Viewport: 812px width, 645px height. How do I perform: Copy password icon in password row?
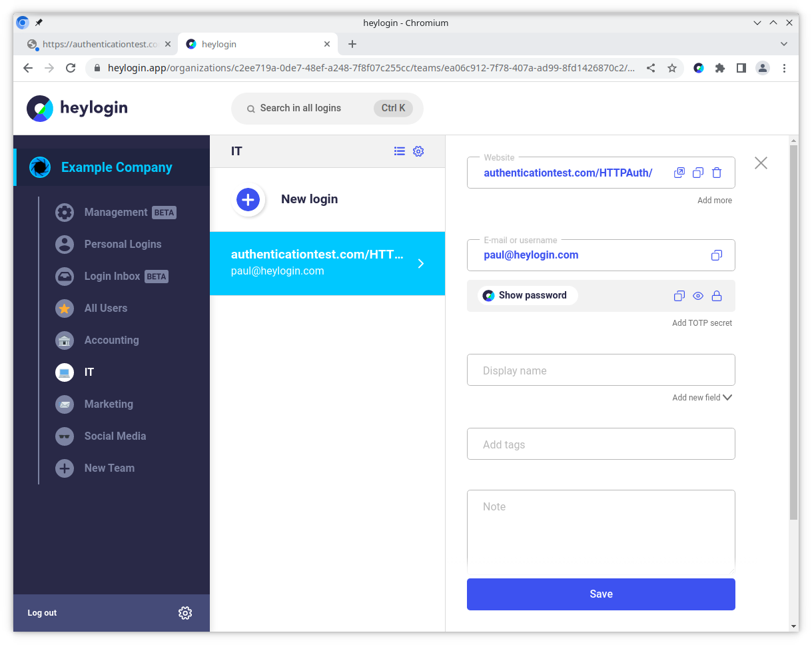tap(679, 296)
